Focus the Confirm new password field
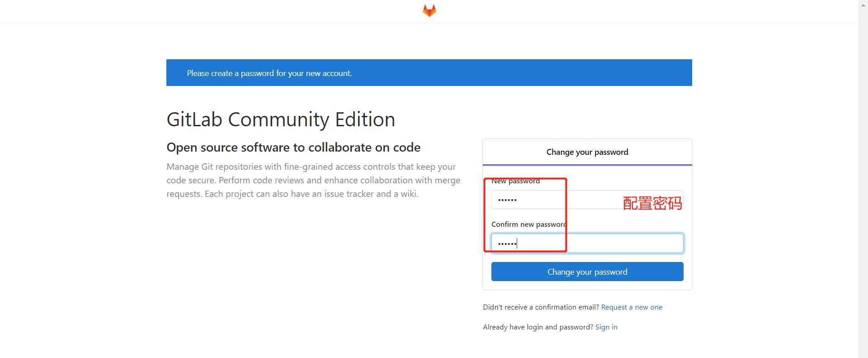Image resolution: width=868 pixels, height=358 pixels. point(587,243)
